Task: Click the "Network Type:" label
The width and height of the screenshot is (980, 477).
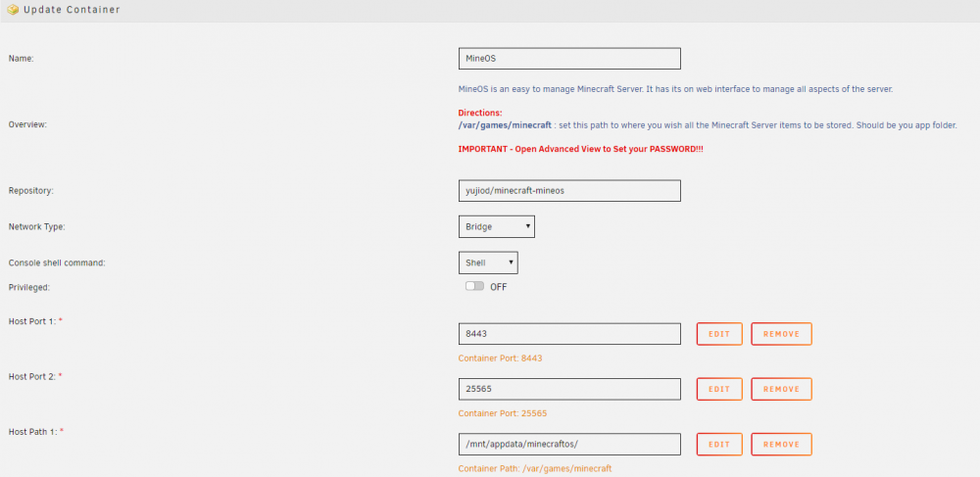Action: pos(37,226)
